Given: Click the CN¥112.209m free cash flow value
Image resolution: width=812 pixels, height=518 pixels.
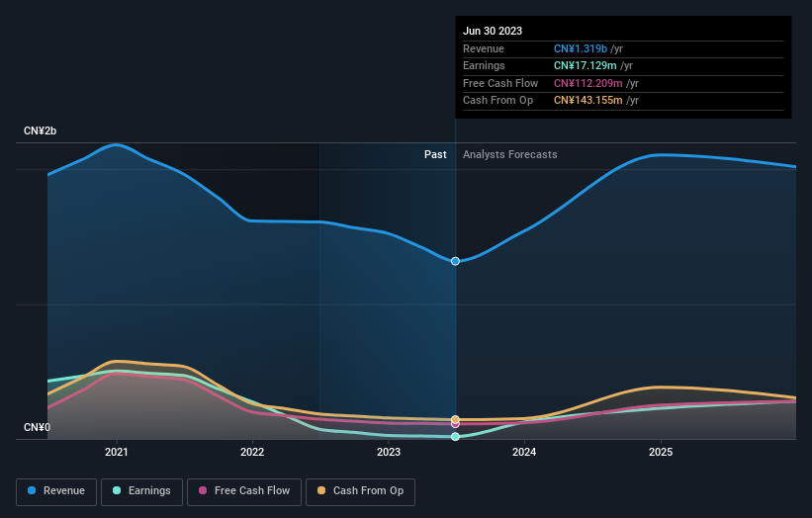Looking at the screenshot, I should tap(588, 83).
